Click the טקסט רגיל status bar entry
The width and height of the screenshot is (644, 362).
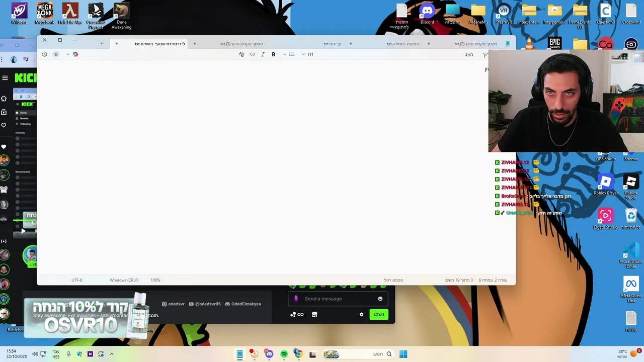coord(393,280)
